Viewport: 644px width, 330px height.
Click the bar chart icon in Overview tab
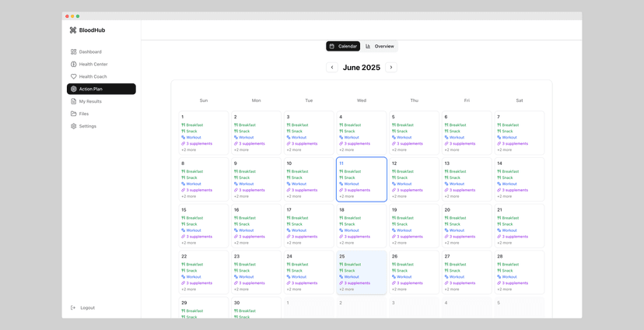coord(368,46)
